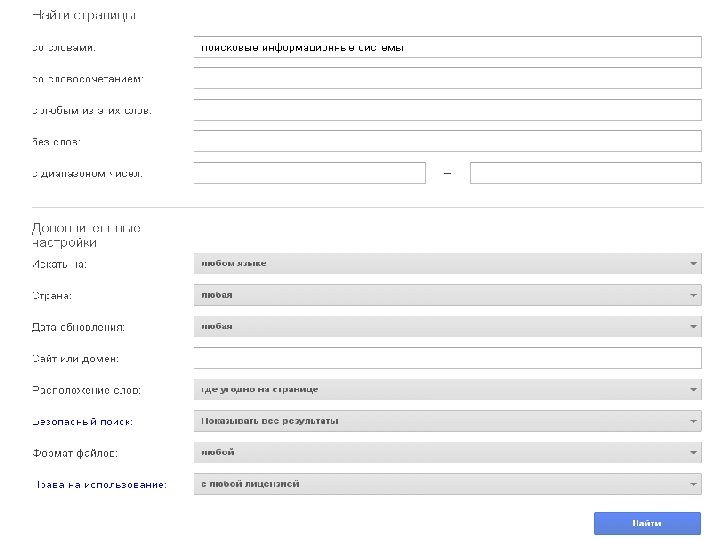Open the 'Искать на' language dropdown
The image size is (720, 540).
coord(446,264)
